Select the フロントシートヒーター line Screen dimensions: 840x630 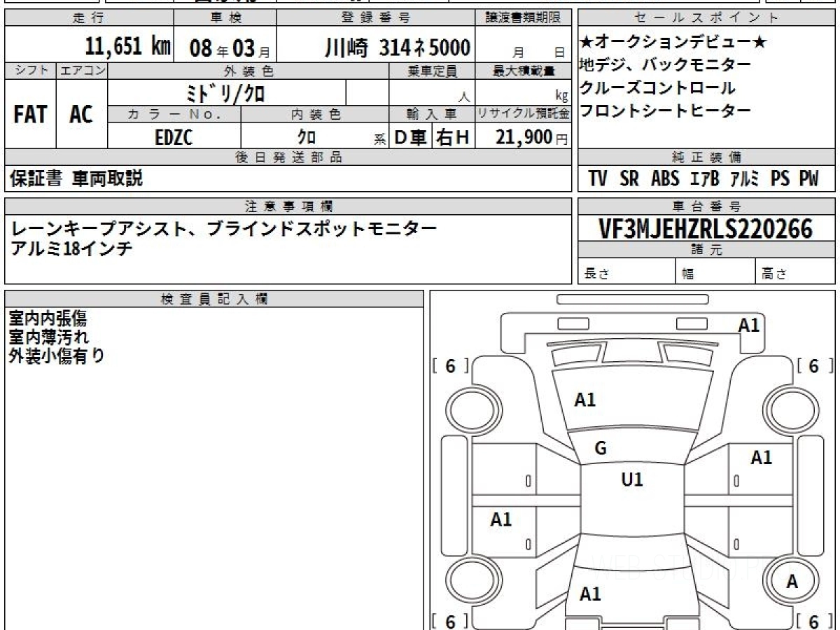[x=665, y=111]
